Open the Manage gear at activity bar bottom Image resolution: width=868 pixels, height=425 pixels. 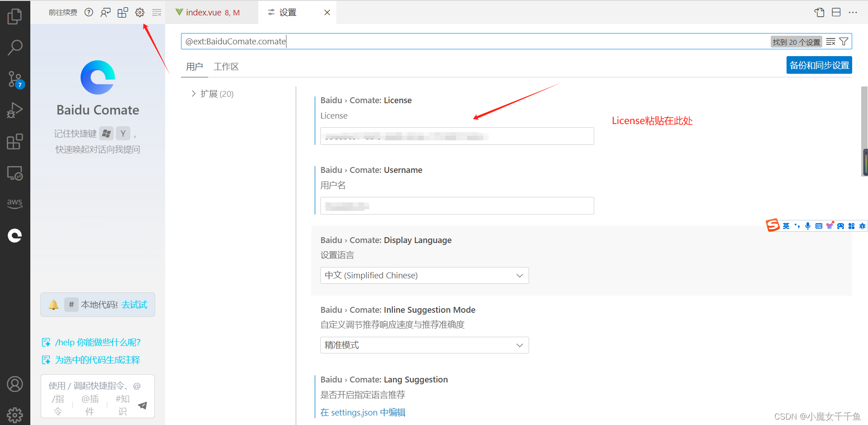click(14, 415)
